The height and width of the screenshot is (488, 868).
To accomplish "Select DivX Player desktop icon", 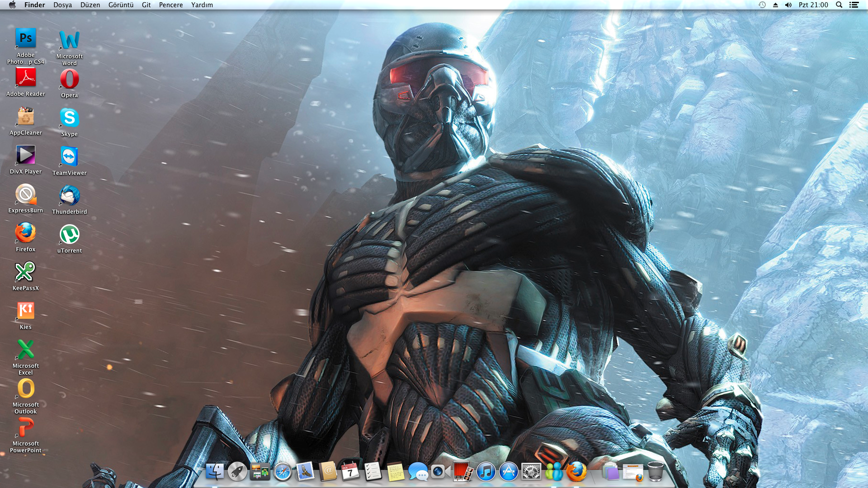I will [x=26, y=155].
